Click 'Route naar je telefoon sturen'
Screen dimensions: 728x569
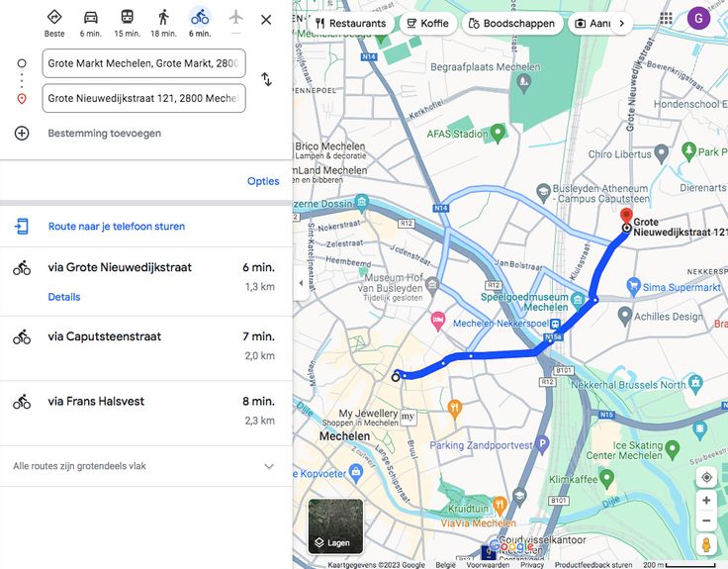[117, 227]
